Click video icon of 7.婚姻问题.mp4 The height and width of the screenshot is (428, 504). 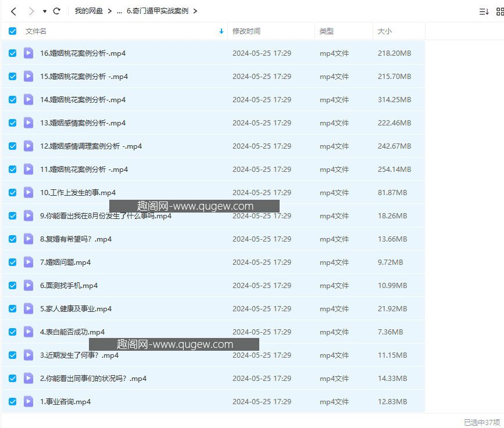pyautogui.click(x=28, y=262)
